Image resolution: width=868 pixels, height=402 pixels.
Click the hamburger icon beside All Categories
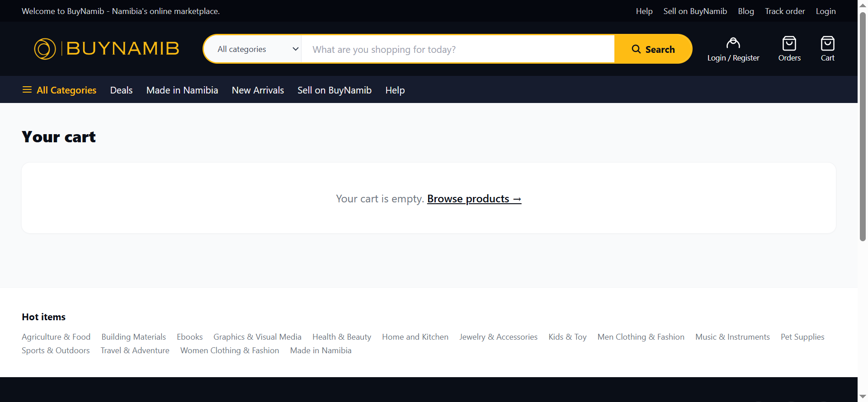point(27,90)
